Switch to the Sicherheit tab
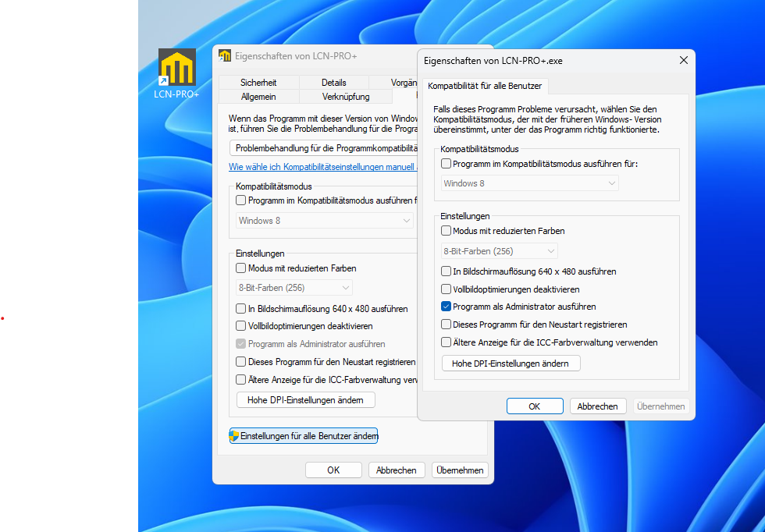This screenshot has width=765, height=532. pyautogui.click(x=258, y=83)
